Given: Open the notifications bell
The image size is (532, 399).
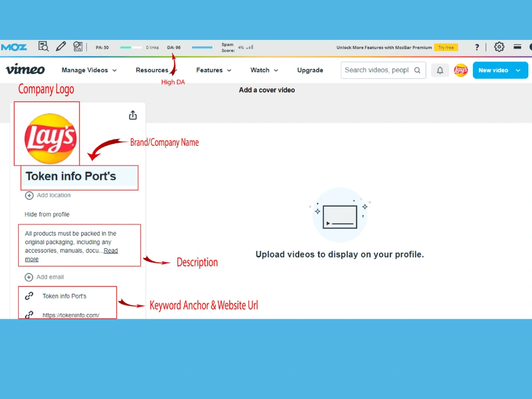Looking at the screenshot, I should pyautogui.click(x=440, y=70).
